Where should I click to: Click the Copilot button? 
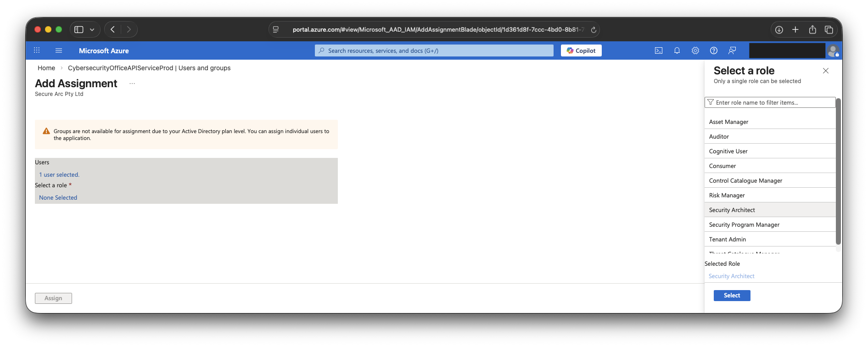(581, 50)
